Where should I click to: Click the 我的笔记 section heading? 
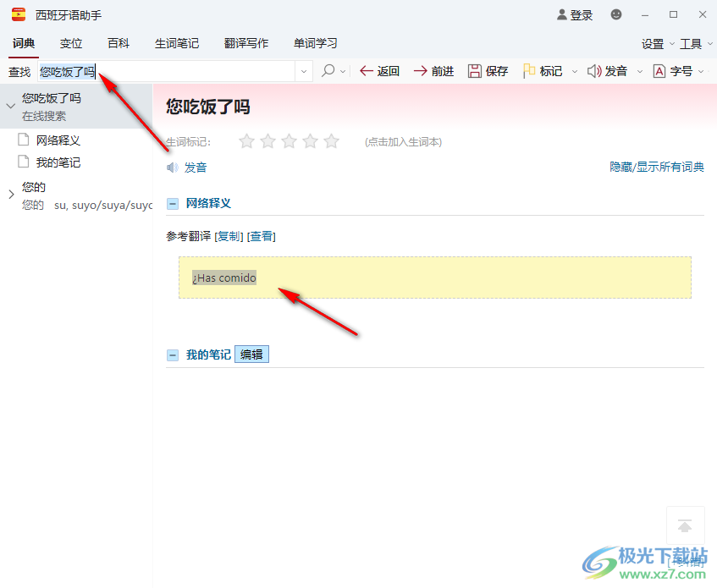click(208, 354)
